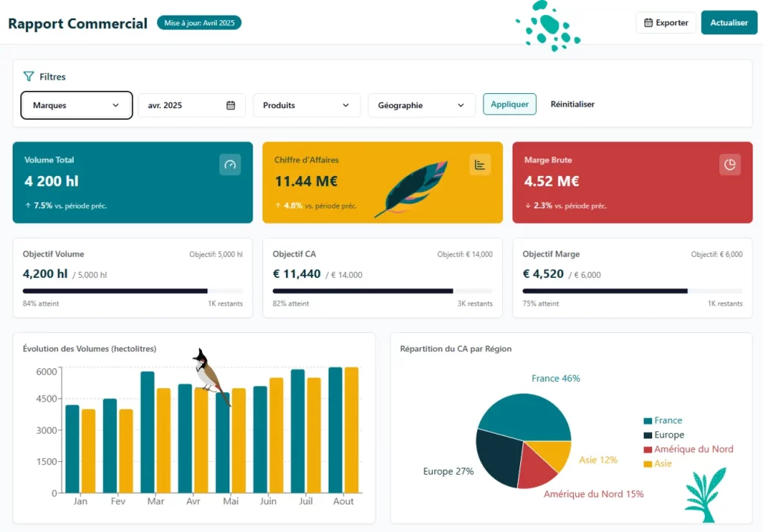The image size is (763, 532).
Task: Open the Marques dropdown filter
Action: [x=76, y=105]
